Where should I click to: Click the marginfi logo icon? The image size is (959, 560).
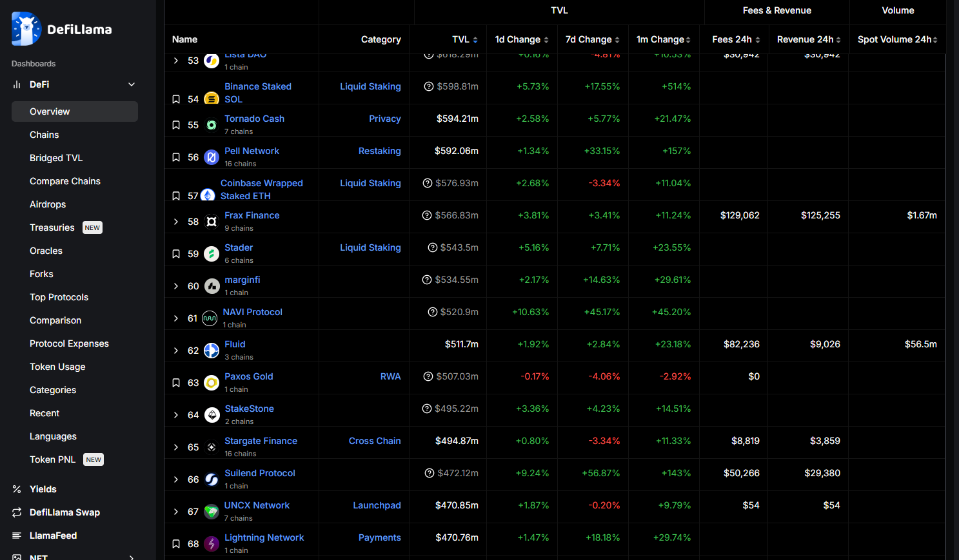(212, 286)
